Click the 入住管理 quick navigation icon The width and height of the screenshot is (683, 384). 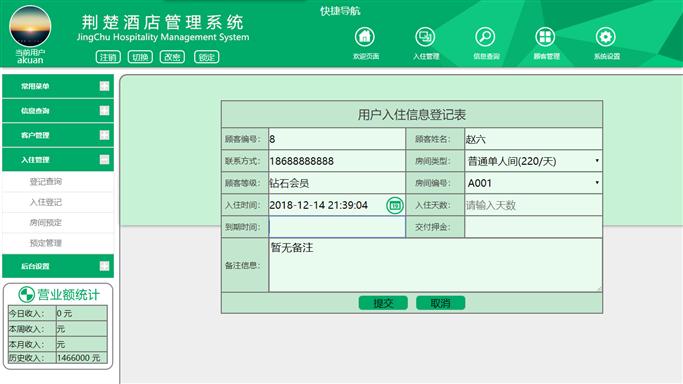[425, 37]
